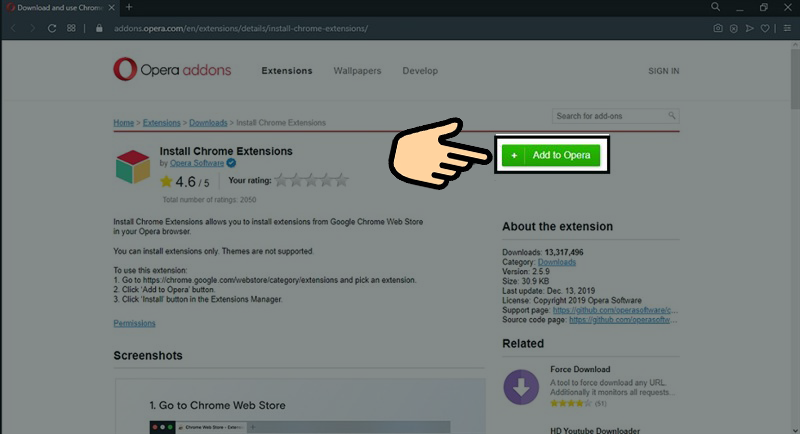Viewport: 800px width, 434px height.
Task: Click the Force Download title
Action: click(580, 369)
